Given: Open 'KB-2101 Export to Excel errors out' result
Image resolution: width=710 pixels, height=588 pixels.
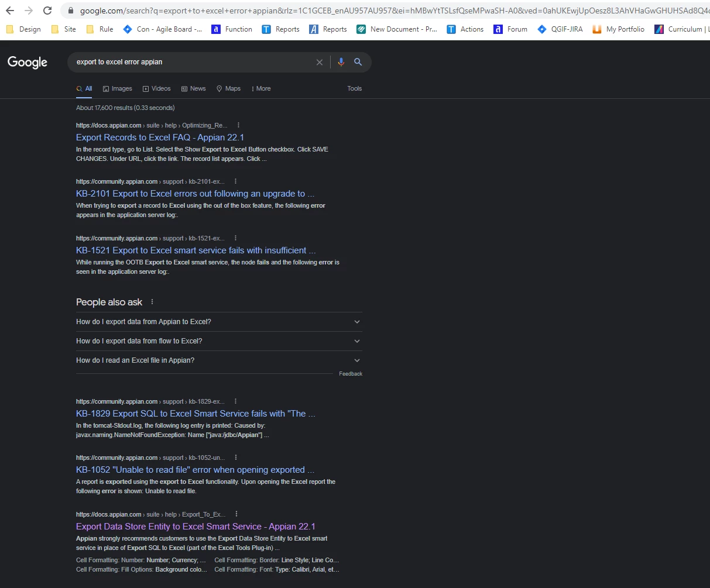Looking at the screenshot, I should coord(195,194).
